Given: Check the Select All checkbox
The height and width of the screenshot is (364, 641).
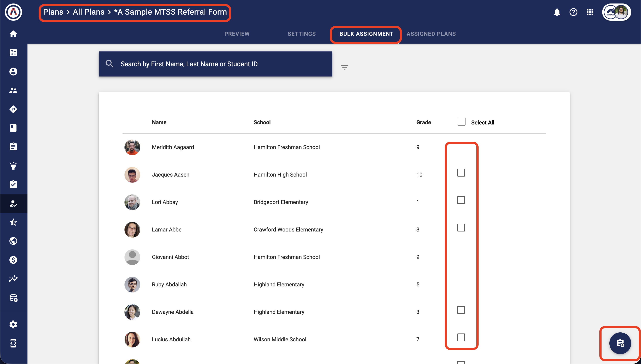Looking at the screenshot, I should (x=461, y=122).
